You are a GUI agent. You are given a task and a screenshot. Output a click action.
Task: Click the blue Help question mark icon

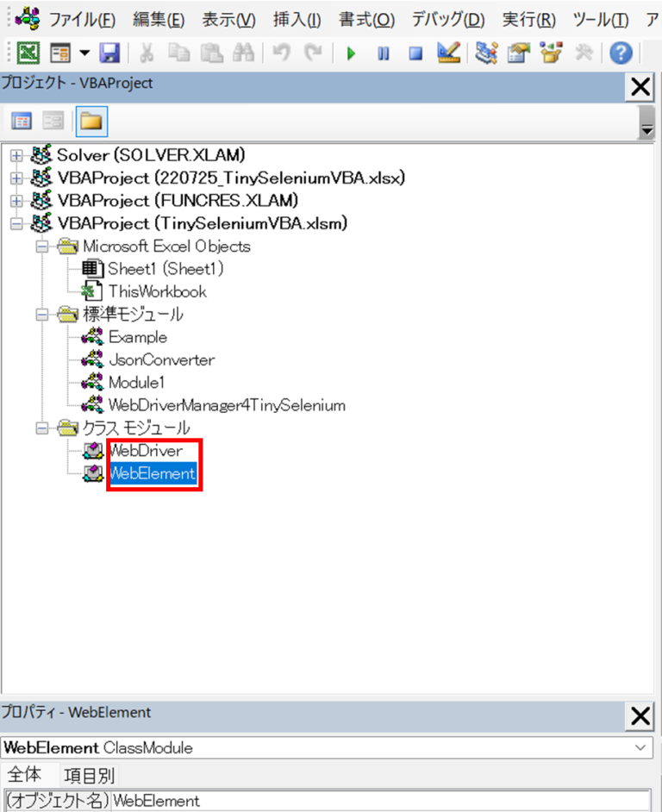click(621, 53)
